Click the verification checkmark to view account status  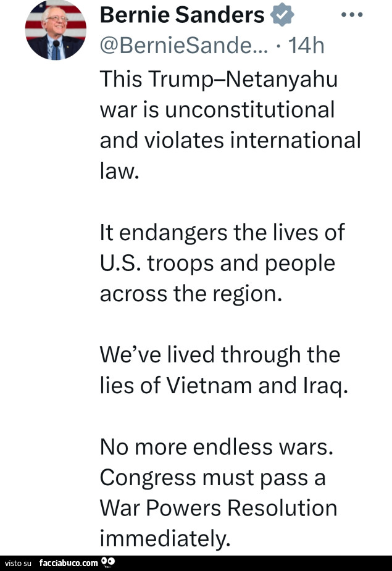click(x=281, y=14)
